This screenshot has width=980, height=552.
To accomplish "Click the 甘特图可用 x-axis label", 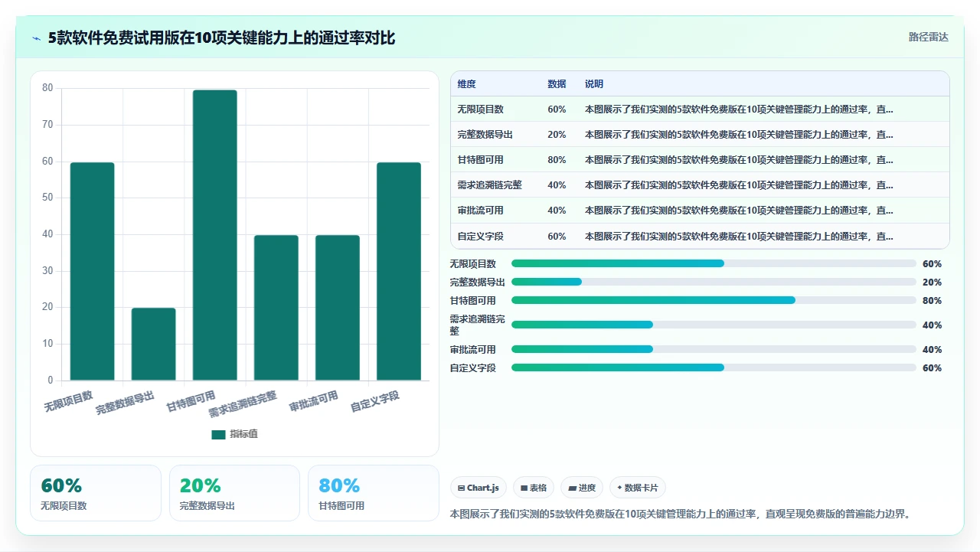I will (x=191, y=401).
